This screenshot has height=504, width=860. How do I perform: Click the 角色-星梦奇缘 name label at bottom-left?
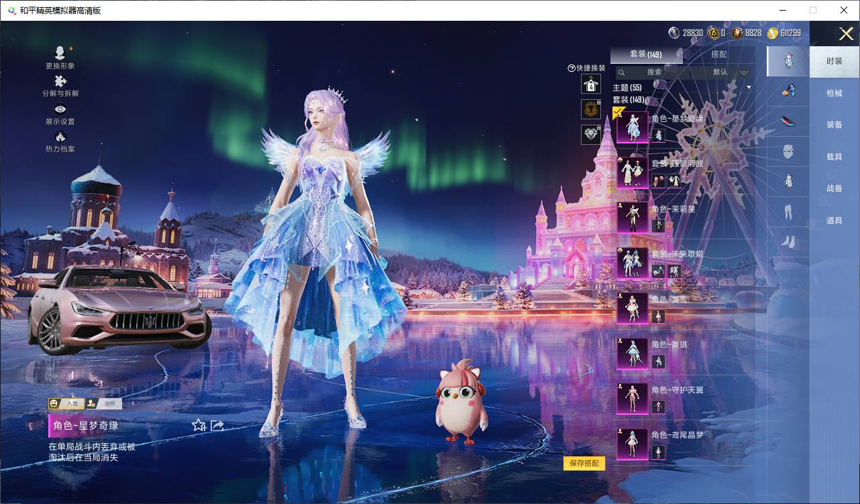tap(86, 426)
